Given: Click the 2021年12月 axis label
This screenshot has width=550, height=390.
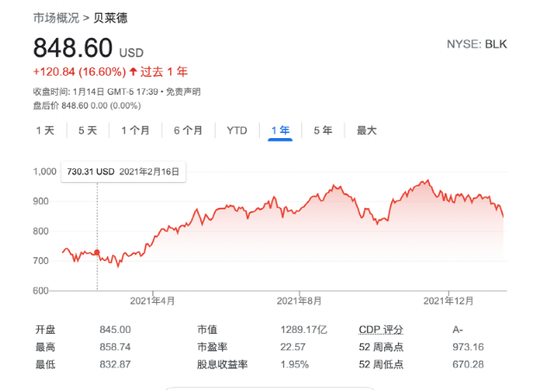Looking at the screenshot, I should pyautogui.click(x=448, y=301).
